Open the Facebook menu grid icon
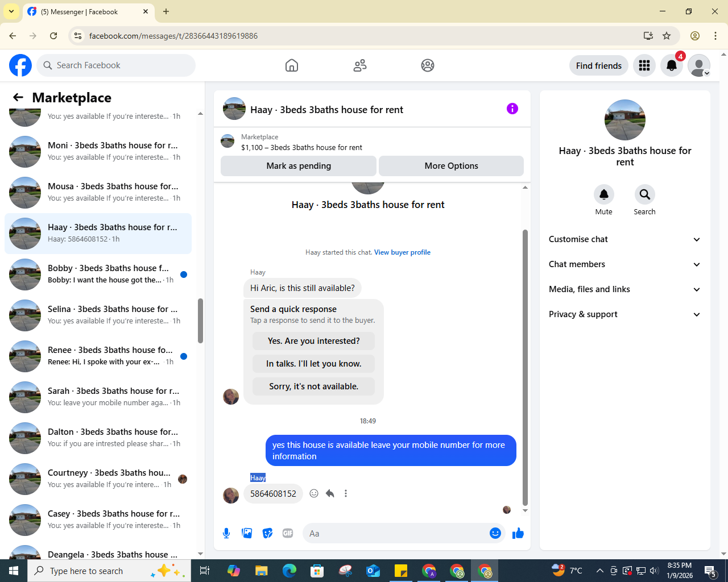 tap(644, 65)
